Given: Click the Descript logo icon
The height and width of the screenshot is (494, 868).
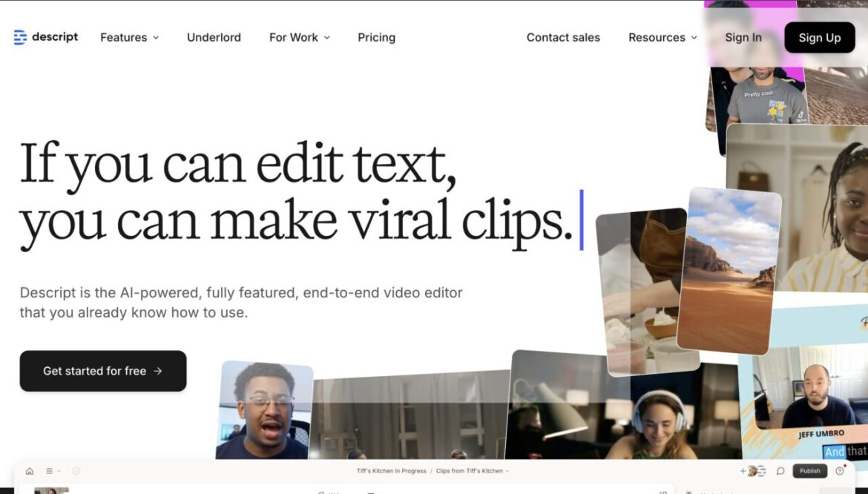Looking at the screenshot, I should [20, 37].
